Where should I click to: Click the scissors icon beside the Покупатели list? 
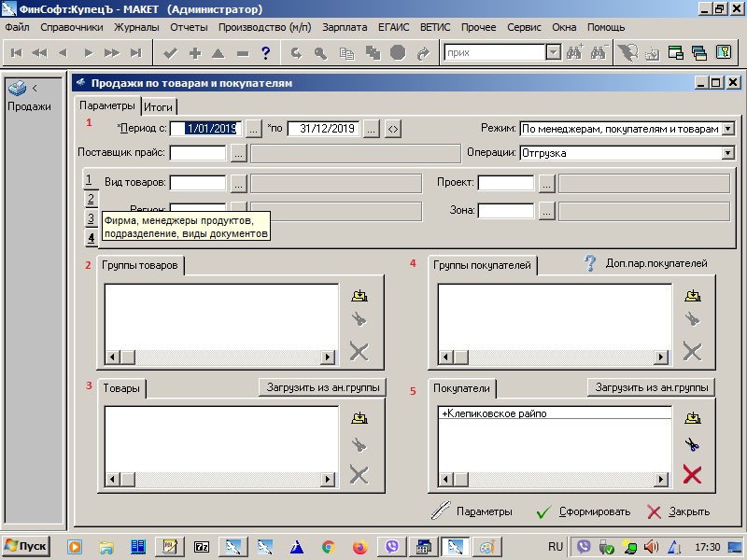click(x=692, y=445)
